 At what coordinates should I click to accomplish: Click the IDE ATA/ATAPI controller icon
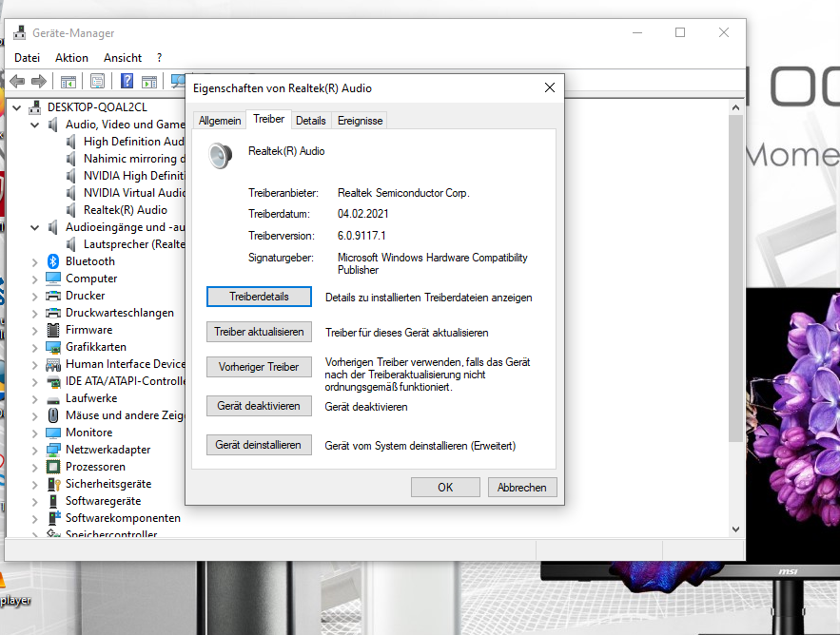pyautogui.click(x=53, y=382)
